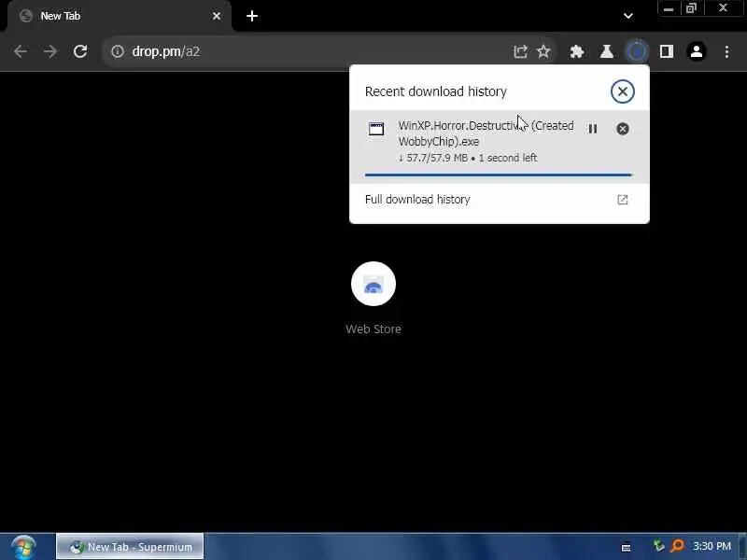Open the Extensions puzzle icon
The height and width of the screenshot is (560, 747).
click(577, 51)
